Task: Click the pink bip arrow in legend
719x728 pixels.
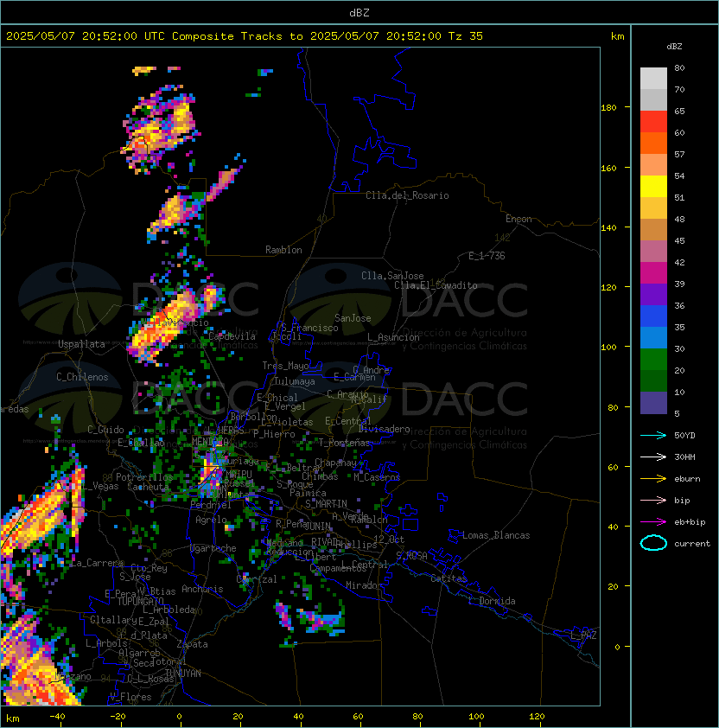Action: [x=653, y=500]
